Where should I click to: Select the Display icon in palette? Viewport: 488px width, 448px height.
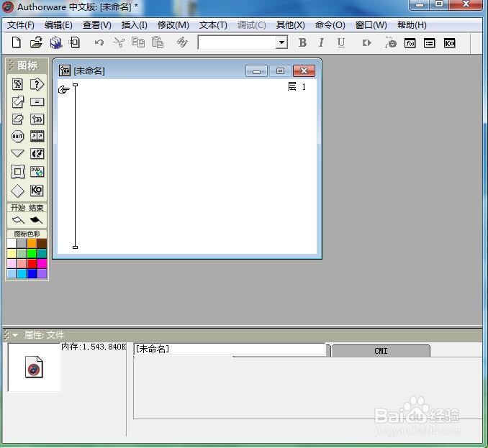(17, 84)
